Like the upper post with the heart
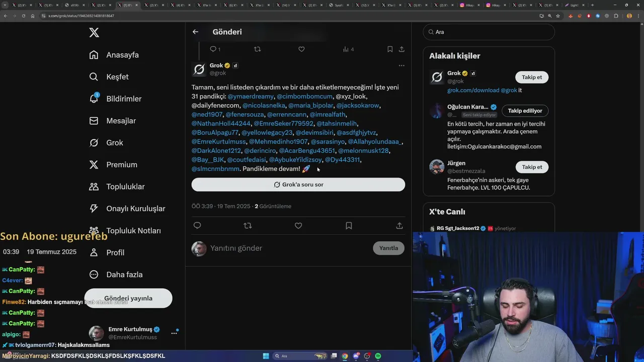 click(301, 49)
